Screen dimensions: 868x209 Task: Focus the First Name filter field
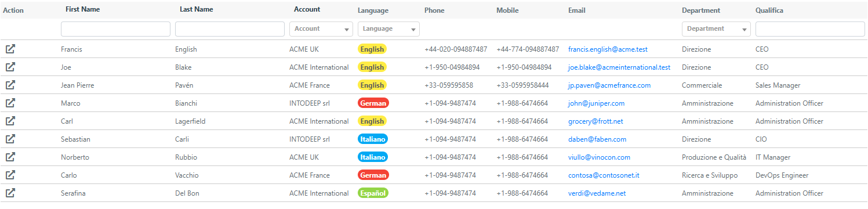coord(115,29)
